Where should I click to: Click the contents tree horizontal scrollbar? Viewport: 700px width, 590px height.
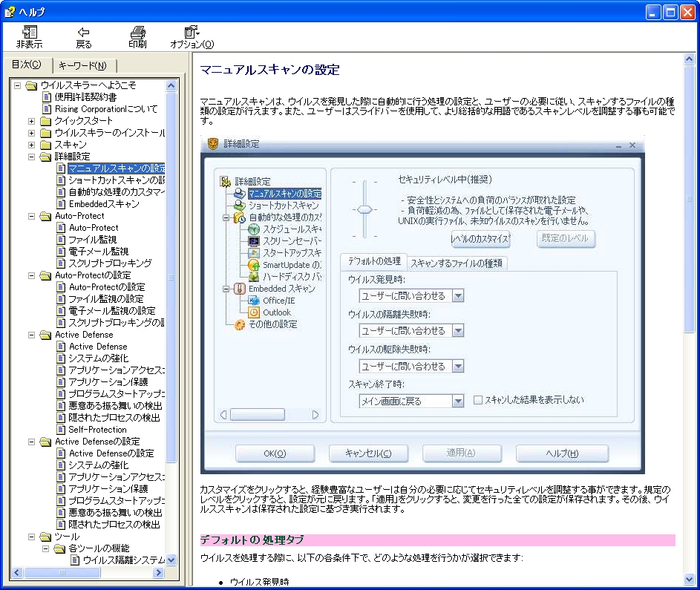[x=62, y=573]
